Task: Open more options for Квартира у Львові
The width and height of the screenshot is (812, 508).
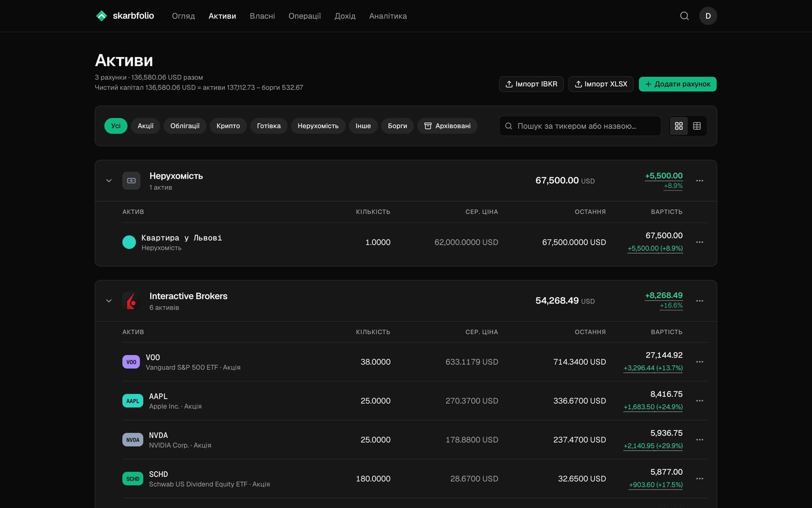Action: (x=700, y=242)
